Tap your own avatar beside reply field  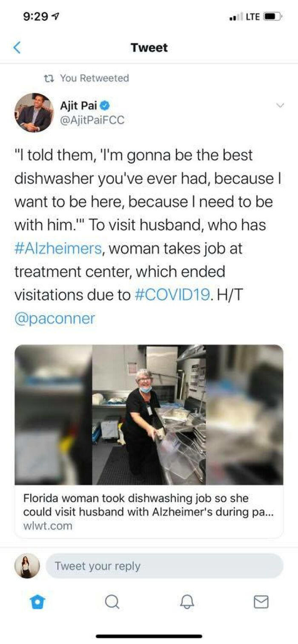(27, 566)
